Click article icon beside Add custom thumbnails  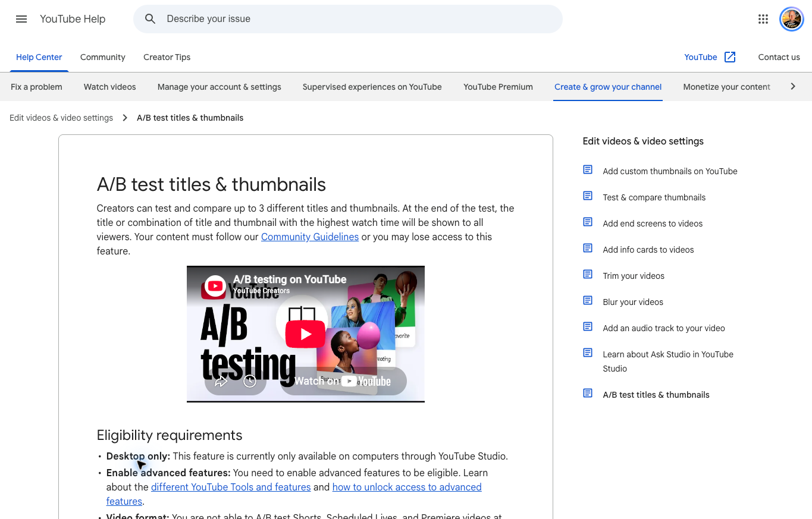click(x=588, y=170)
